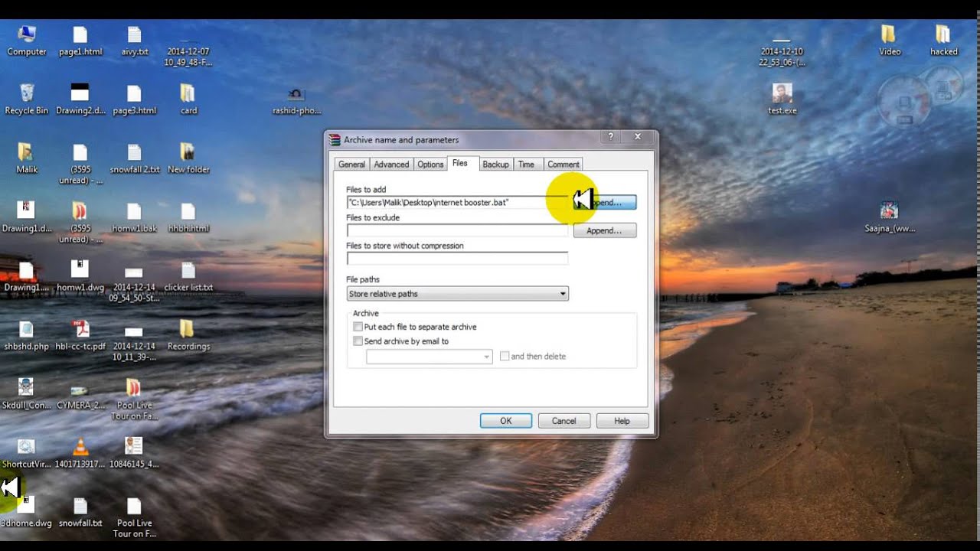Open the Recycle Bin icon
Image resolution: width=980 pixels, height=551 pixels.
click(x=27, y=99)
